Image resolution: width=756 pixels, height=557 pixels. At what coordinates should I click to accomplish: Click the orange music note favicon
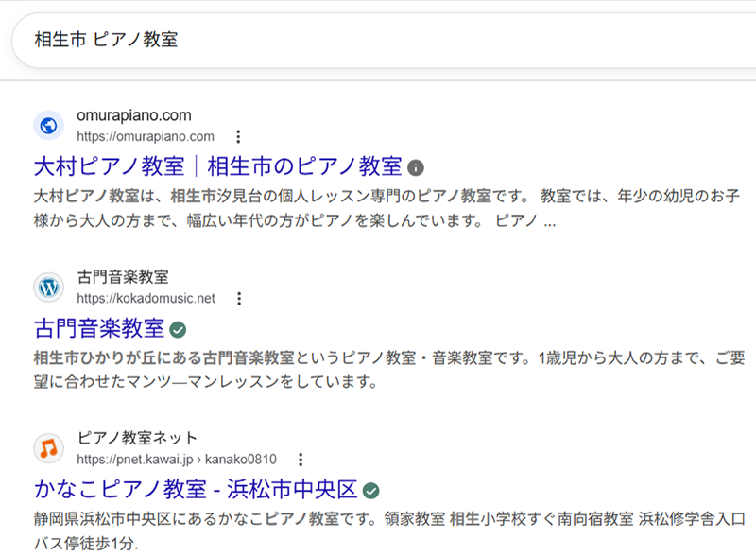pos(48,448)
